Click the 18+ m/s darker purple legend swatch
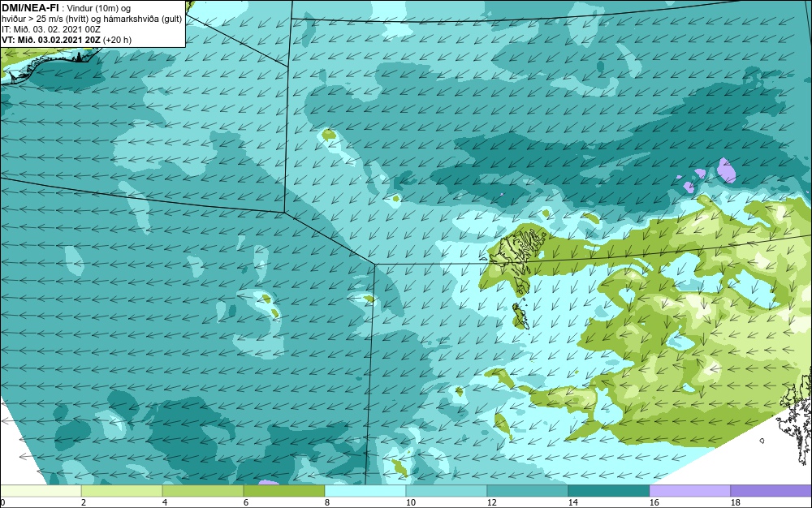Image resolution: width=812 pixels, height=508 pixels. click(771, 490)
